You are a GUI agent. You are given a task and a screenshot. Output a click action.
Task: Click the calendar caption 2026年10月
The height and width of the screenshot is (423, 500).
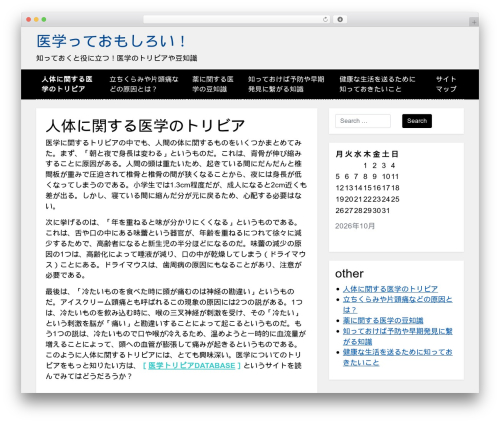point(355,226)
